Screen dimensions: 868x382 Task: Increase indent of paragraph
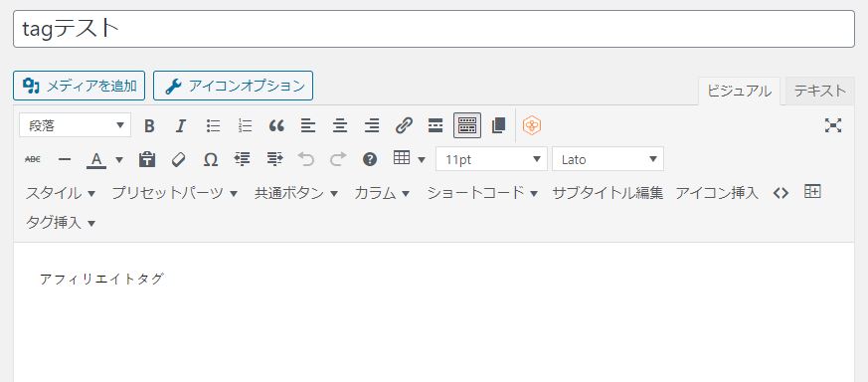tap(274, 159)
